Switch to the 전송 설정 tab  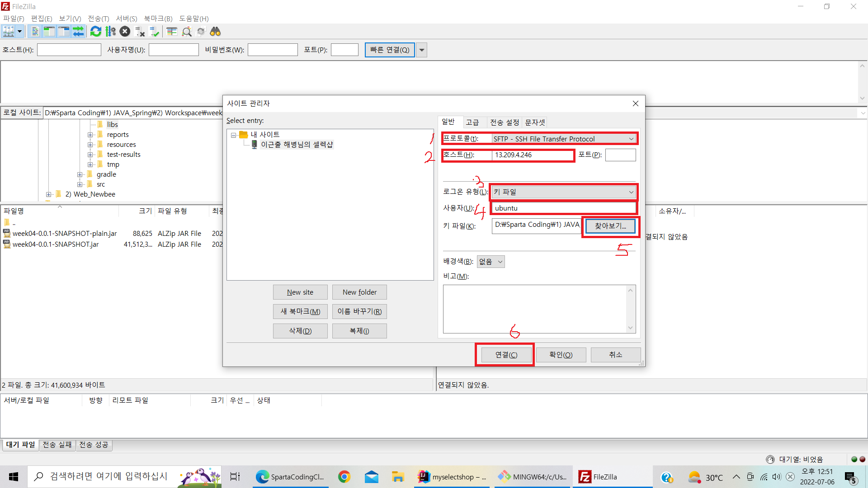pos(505,122)
